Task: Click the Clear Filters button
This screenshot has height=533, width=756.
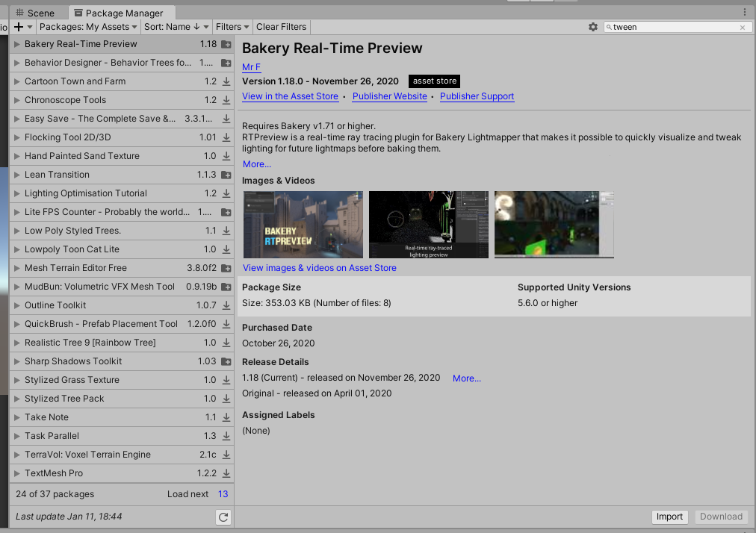Action: 281,27
